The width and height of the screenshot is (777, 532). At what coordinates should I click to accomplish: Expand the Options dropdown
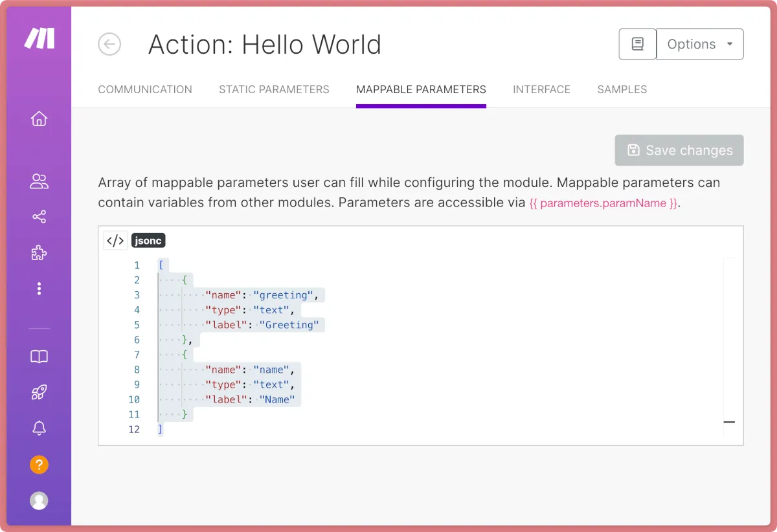(x=700, y=44)
